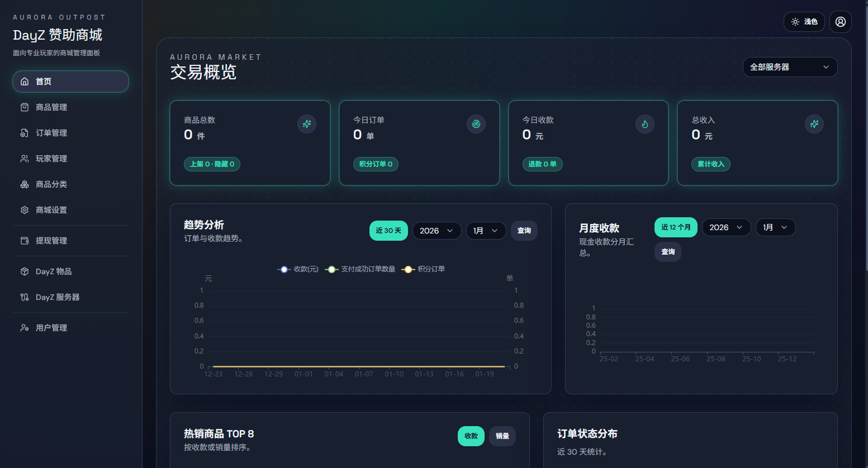Go to 订单管理 in the sidebar
This screenshot has height=468, width=868.
[x=51, y=133]
